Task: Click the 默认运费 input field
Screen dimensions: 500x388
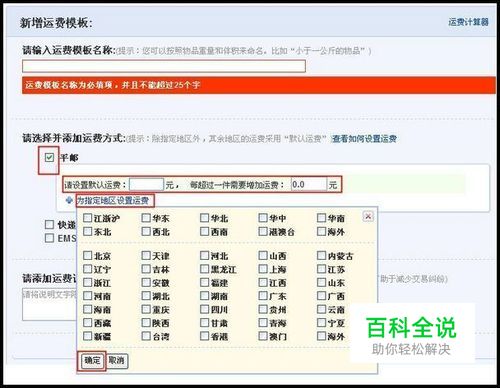Action: tap(146, 184)
